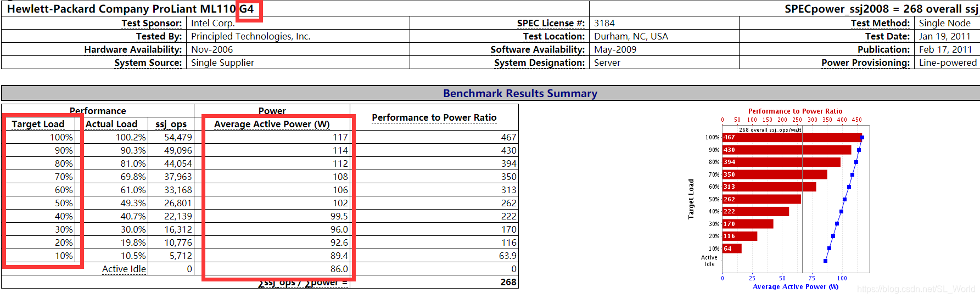Image resolution: width=980 pixels, height=299 pixels.
Task: Select the Single Node test method value
Action: click(x=945, y=23)
